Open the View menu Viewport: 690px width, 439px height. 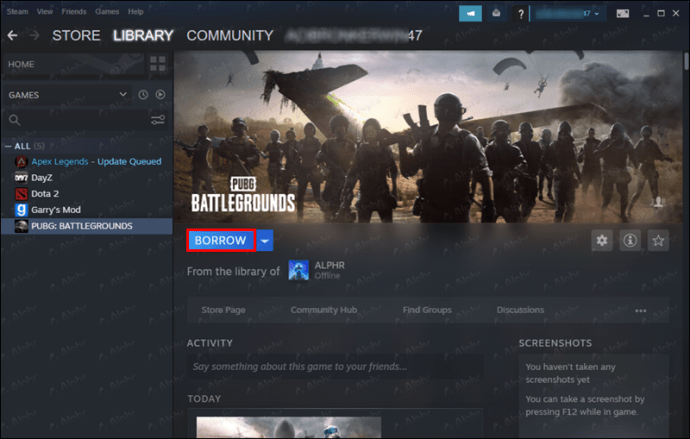pyautogui.click(x=44, y=12)
